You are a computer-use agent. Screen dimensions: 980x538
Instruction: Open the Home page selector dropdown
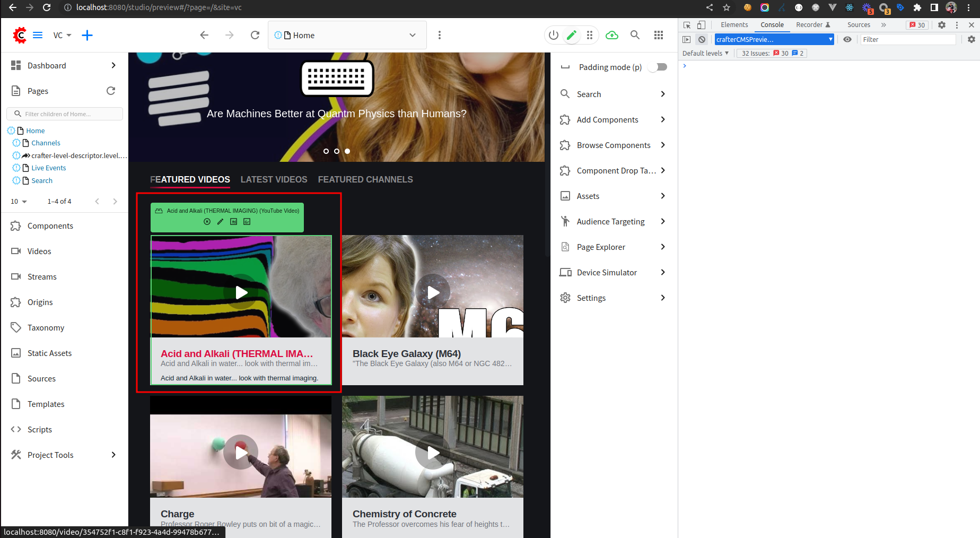point(412,35)
